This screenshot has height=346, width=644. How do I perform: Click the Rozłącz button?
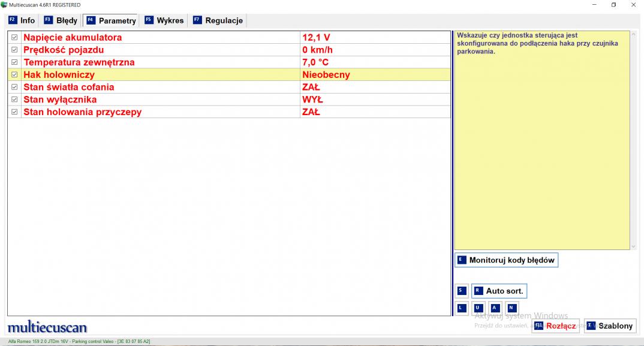556,326
